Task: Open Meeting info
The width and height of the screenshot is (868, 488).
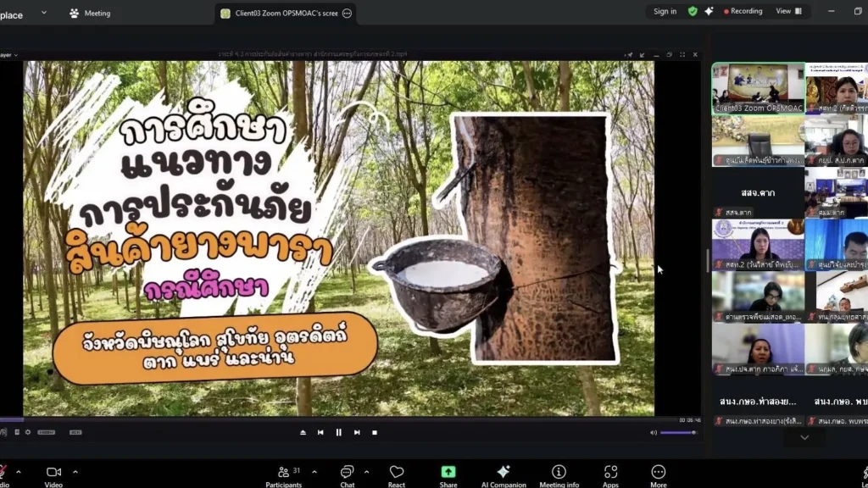Action: click(559, 474)
